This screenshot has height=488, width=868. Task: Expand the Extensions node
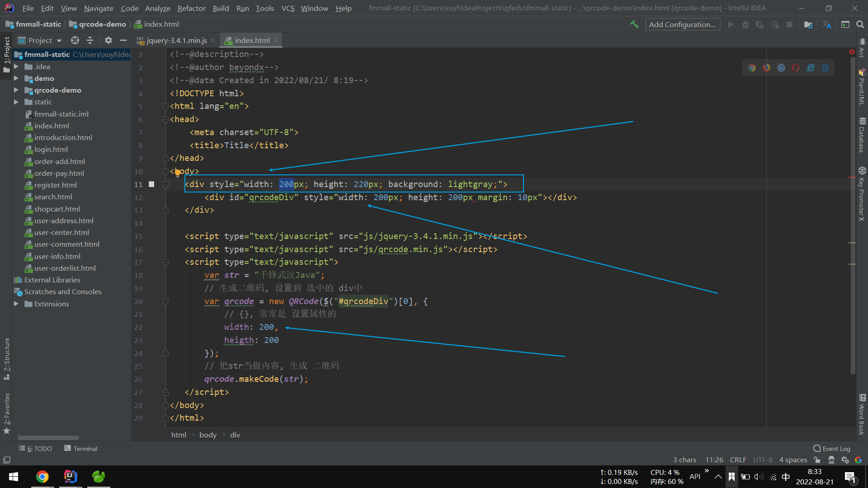tap(16, 304)
